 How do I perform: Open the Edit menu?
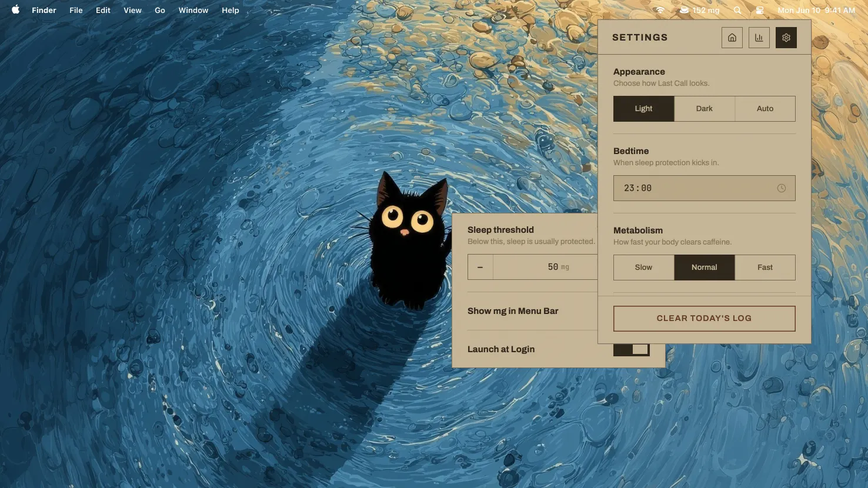[x=103, y=10]
